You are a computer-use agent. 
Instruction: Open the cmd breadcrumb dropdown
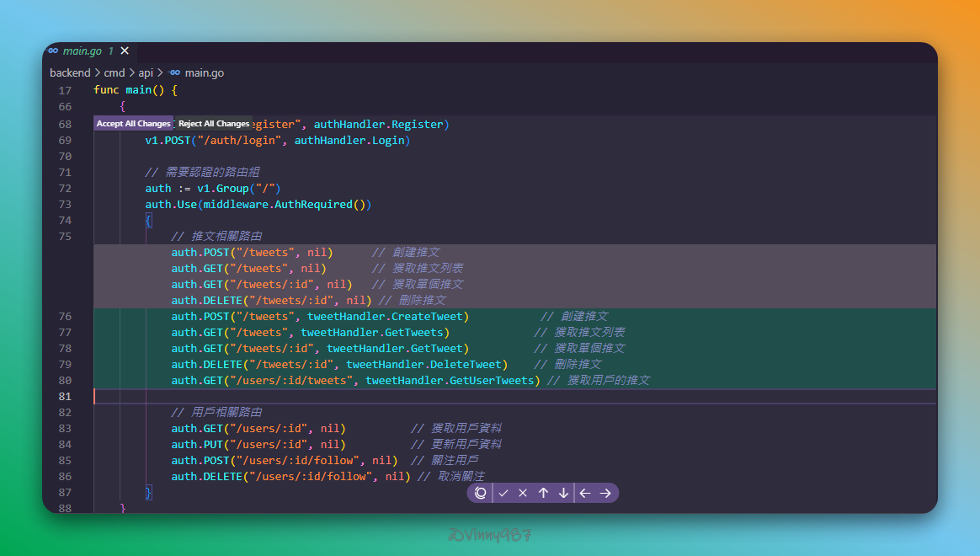point(114,73)
